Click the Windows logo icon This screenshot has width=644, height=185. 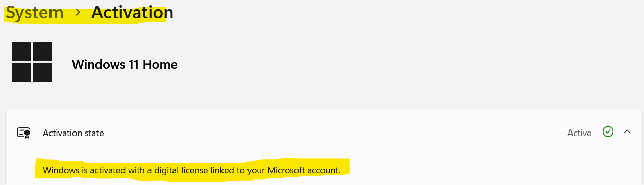32,62
